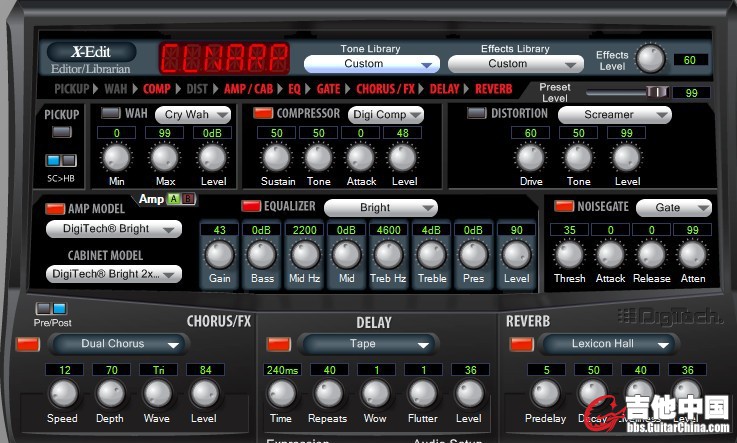Screen dimensions: 737x443
Task: Click the Delay Time knob
Action: pyautogui.click(x=281, y=393)
